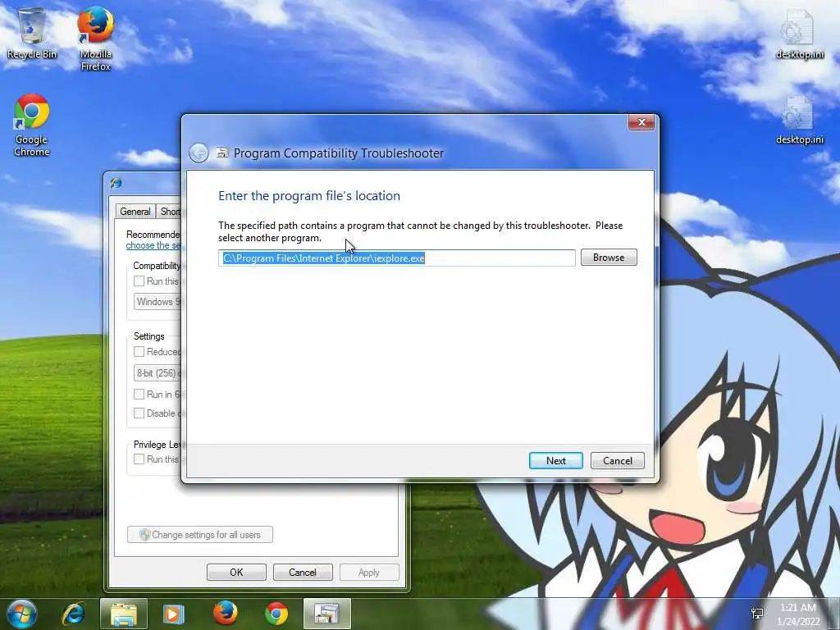This screenshot has height=630, width=840.
Task: Select the upper desktop.ini file icon
Action: pyautogui.click(x=799, y=33)
